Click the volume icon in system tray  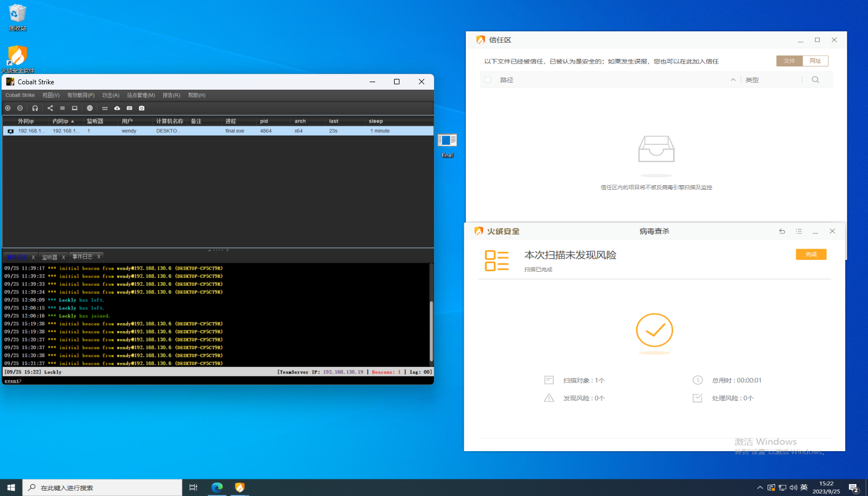pyautogui.click(x=793, y=487)
